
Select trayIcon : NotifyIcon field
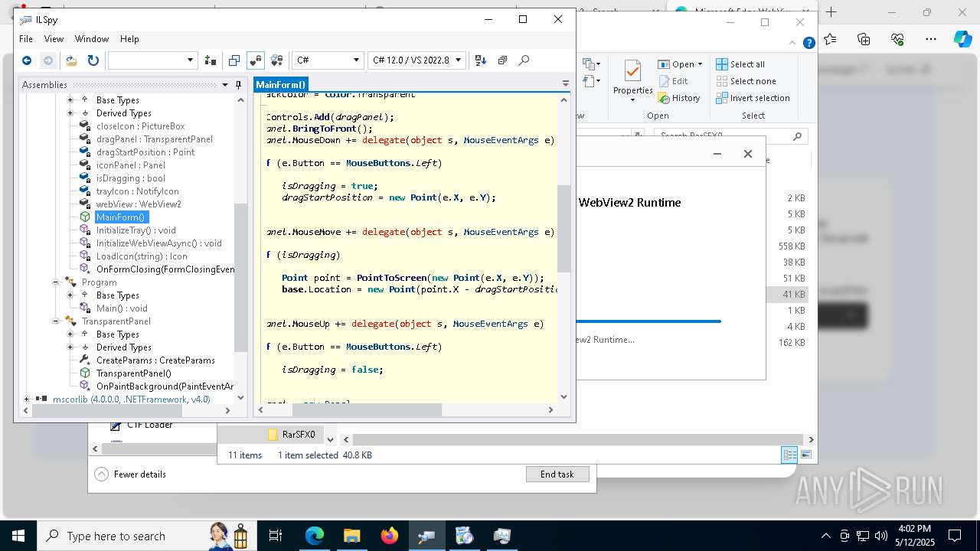(137, 191)
